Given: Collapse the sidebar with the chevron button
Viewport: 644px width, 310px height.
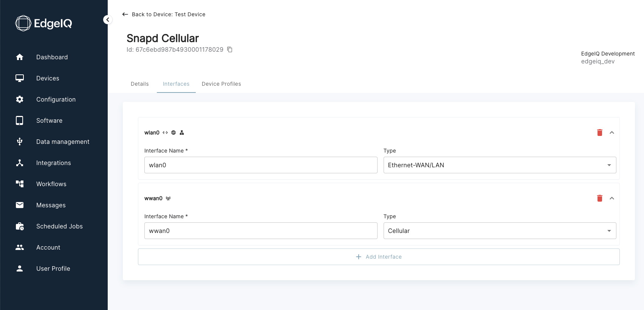Looking at the screenshot, I should point(108,20).
